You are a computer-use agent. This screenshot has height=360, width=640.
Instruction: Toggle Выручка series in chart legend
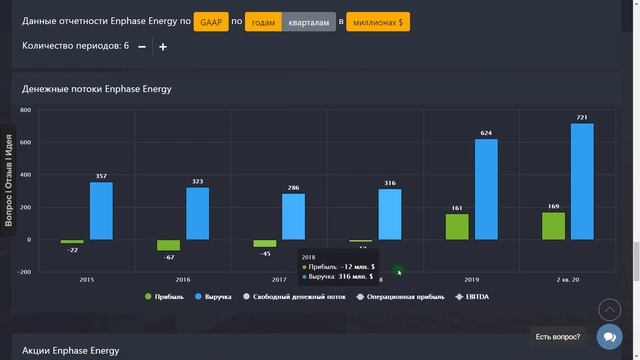pos(213,297)
